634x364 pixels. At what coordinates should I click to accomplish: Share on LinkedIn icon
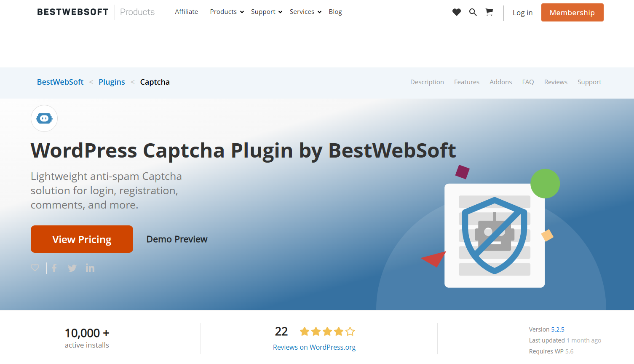(x=90, y=268)
